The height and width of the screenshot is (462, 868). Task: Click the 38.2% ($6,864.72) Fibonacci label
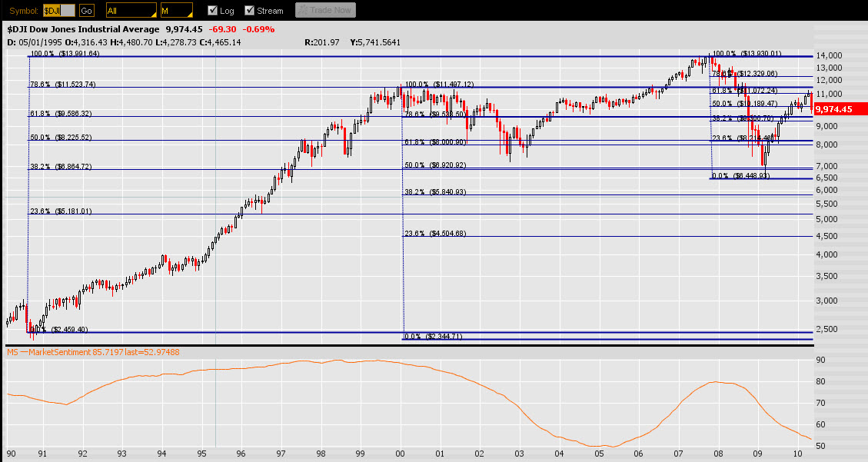[61, 167]
